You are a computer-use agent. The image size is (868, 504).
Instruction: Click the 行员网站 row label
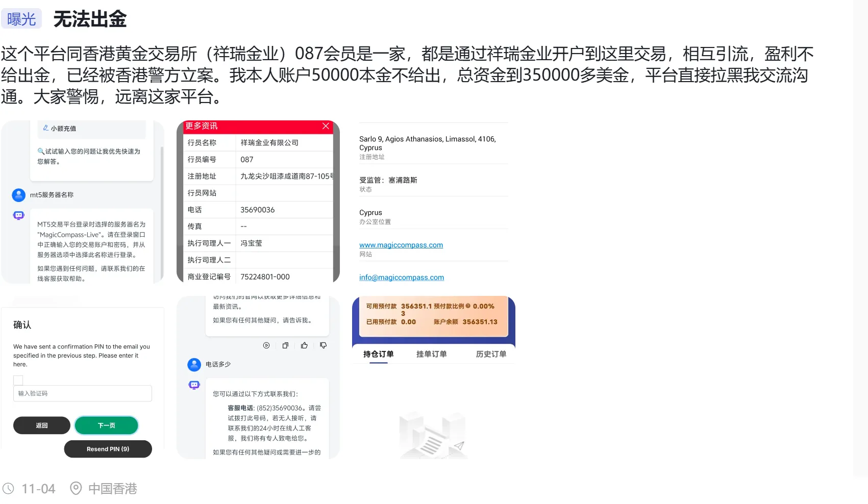pos(202,193)
